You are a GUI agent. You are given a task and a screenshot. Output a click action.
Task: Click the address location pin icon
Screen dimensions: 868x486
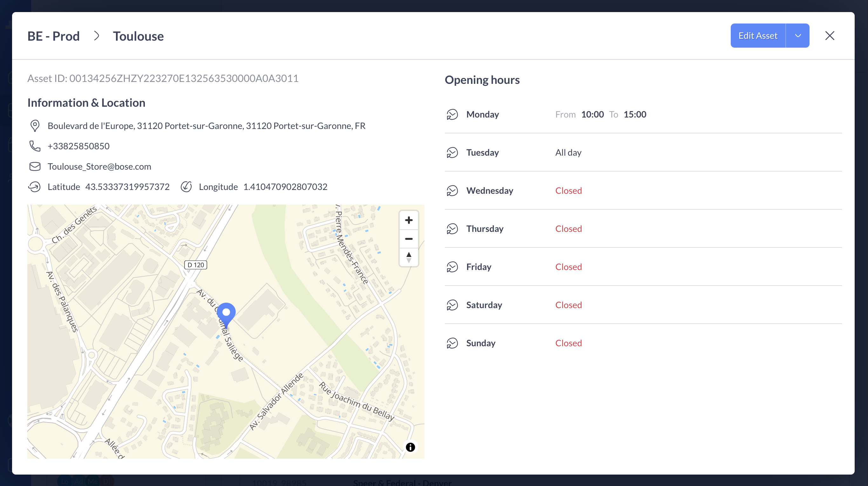(35, 125)
